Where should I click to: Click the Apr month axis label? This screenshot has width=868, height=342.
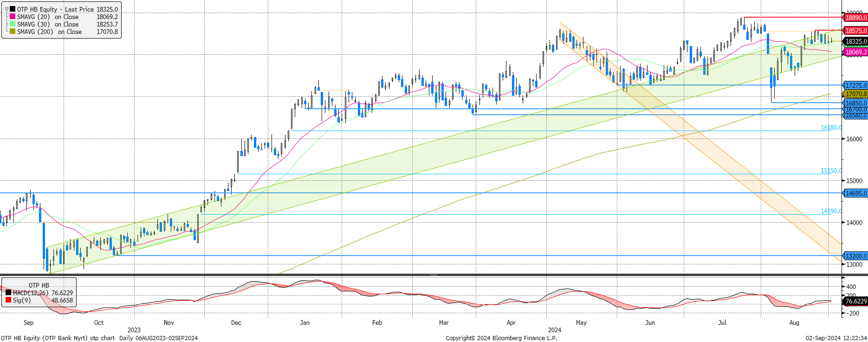point(511,322)
